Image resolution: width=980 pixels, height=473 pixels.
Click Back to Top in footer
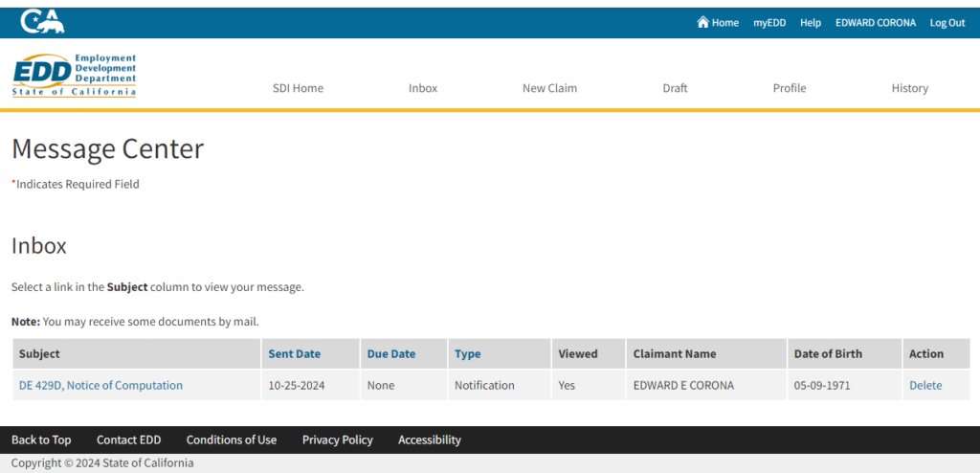pyautogui.click(x=41, y=439)
